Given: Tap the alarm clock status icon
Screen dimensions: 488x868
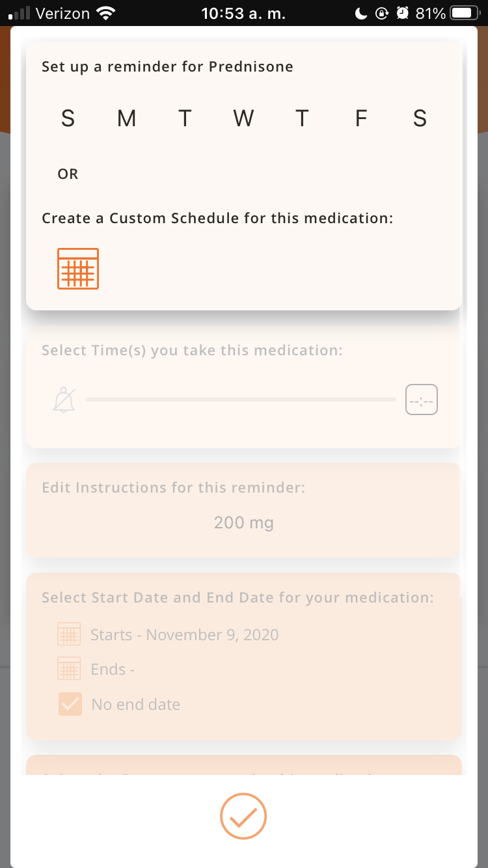Looking at the screenshot, I should (x=403, y=13).
